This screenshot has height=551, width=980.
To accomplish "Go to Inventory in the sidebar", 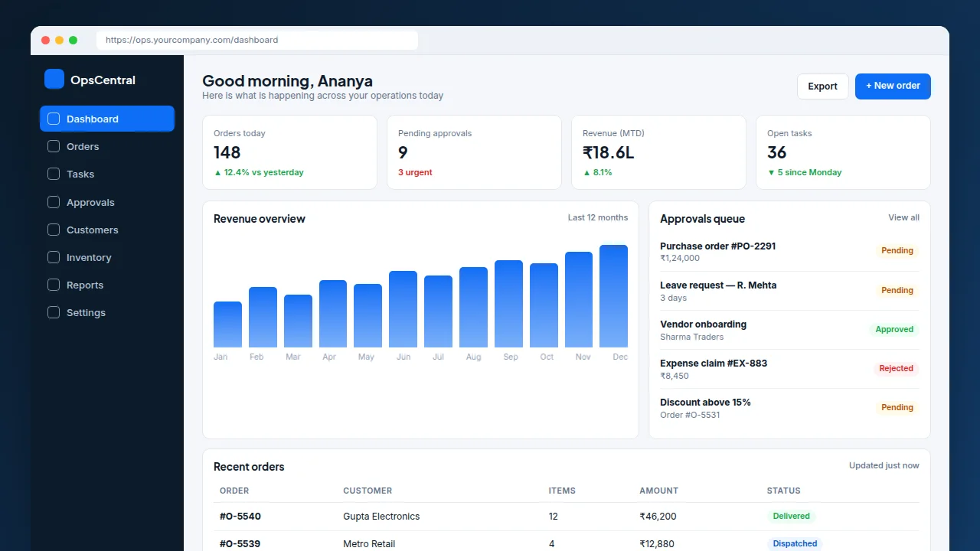I will point(107,257).
